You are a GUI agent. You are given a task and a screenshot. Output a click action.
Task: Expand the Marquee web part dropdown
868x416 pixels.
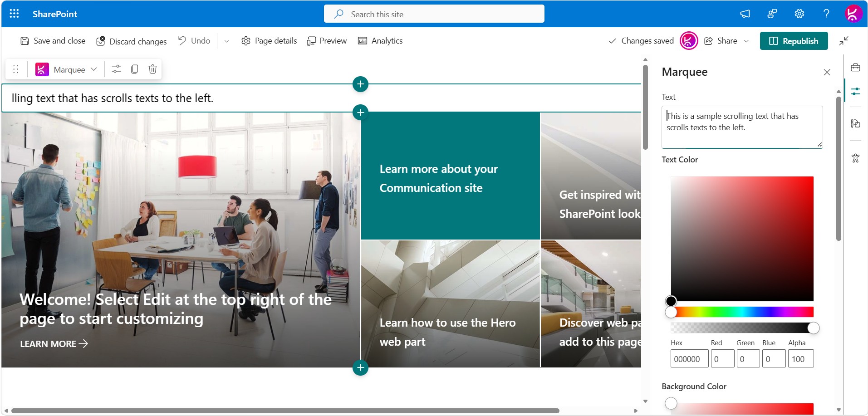[x=94, y=69]
